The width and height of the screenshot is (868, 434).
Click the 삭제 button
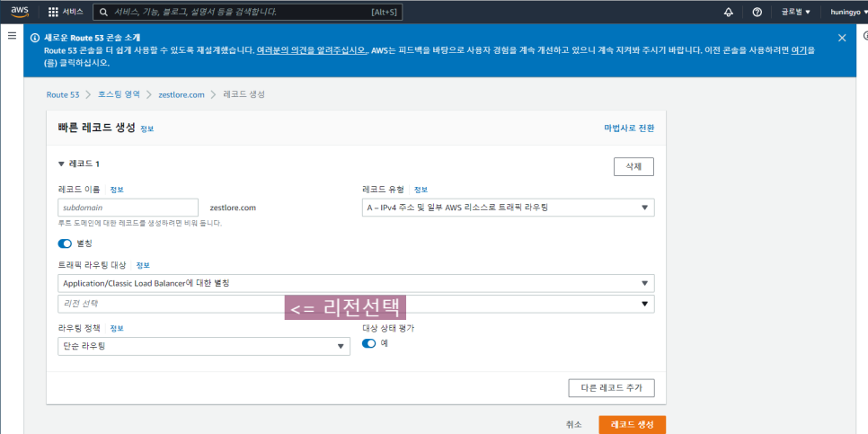click(x=633, y=166)
